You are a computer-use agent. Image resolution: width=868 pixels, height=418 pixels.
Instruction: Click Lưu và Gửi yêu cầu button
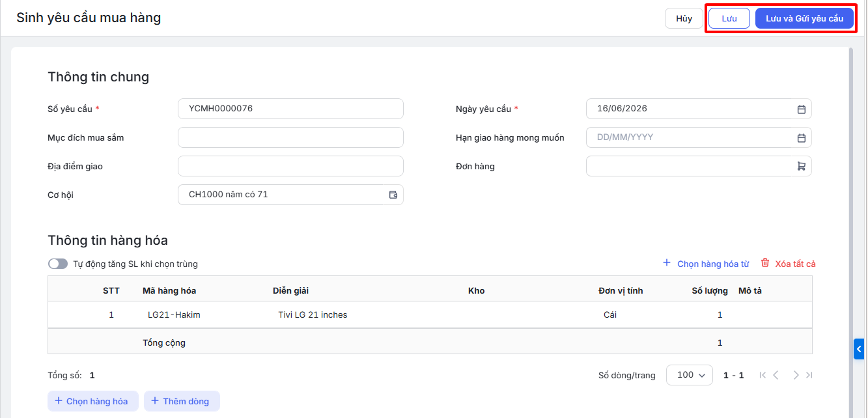[804, 18]
